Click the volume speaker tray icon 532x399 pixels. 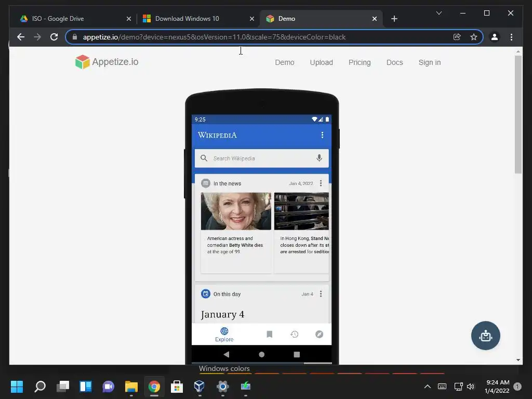pyautogui.click(x=471, y=386)
